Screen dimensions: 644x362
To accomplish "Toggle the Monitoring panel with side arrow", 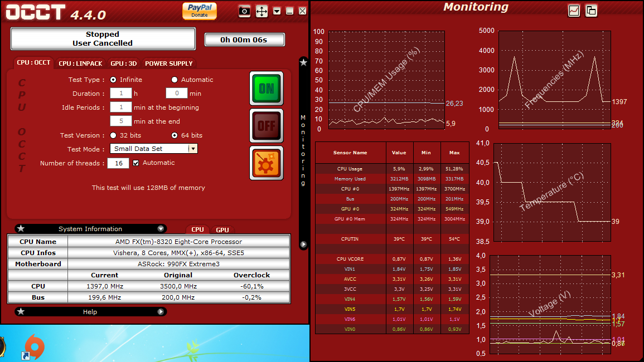I will [x=303, y=244].
